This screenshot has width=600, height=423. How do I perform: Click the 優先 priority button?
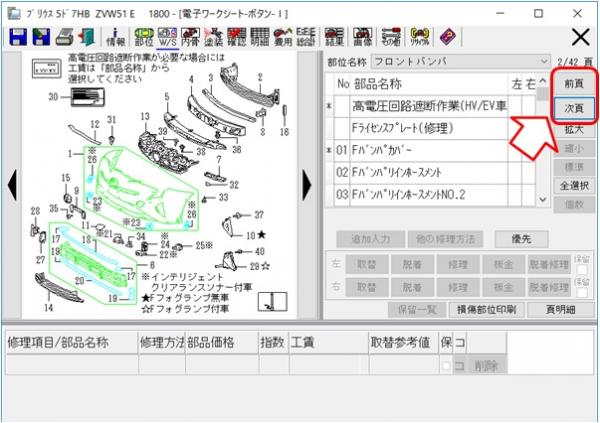click(x=521, y=239)
